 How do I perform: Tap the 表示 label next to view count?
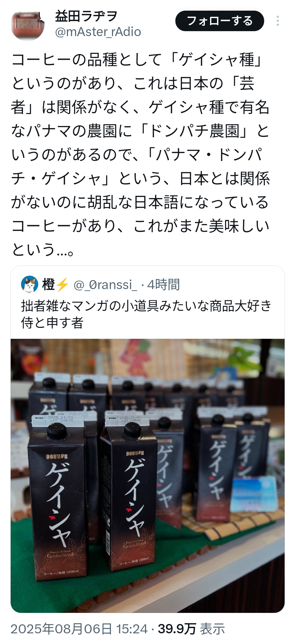[213, 629]
